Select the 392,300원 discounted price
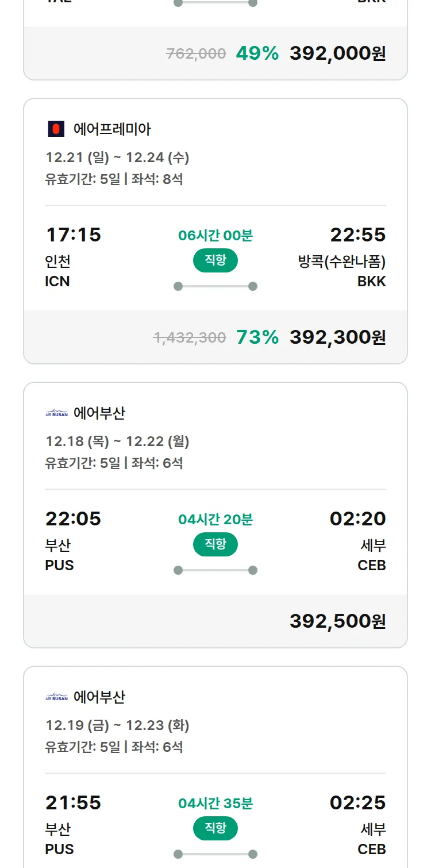The height and width of the screenshot is (868, 431). [x=337, y=337]
